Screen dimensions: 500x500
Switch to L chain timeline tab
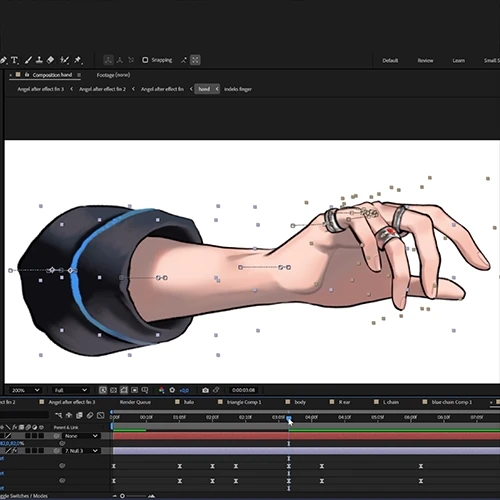click(391, 402)
